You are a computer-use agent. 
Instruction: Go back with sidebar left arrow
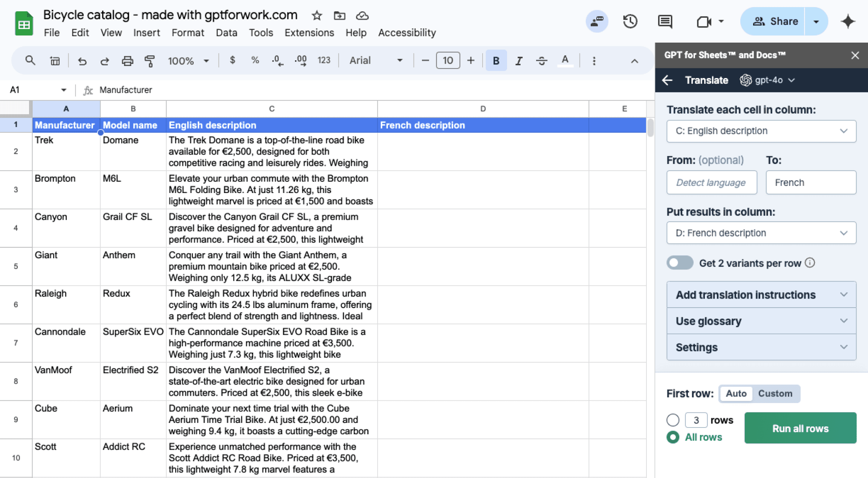point(667,80)
